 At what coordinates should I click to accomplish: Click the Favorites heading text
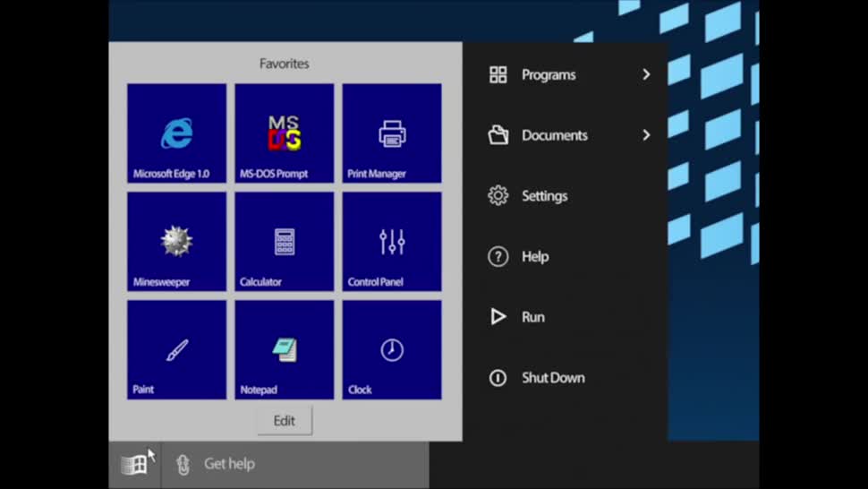point(284,64)
